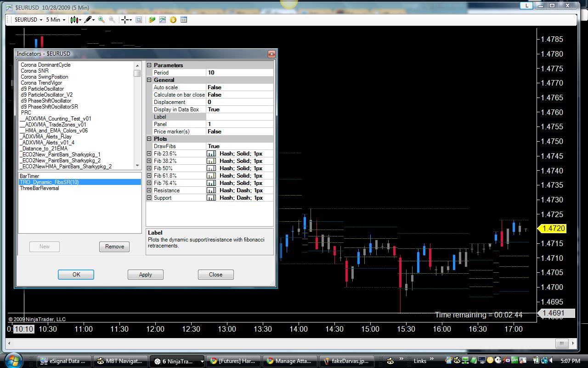Viewport: 588px width, 368px height.
Task: Open plot style icon for Support
Action: 211,198
